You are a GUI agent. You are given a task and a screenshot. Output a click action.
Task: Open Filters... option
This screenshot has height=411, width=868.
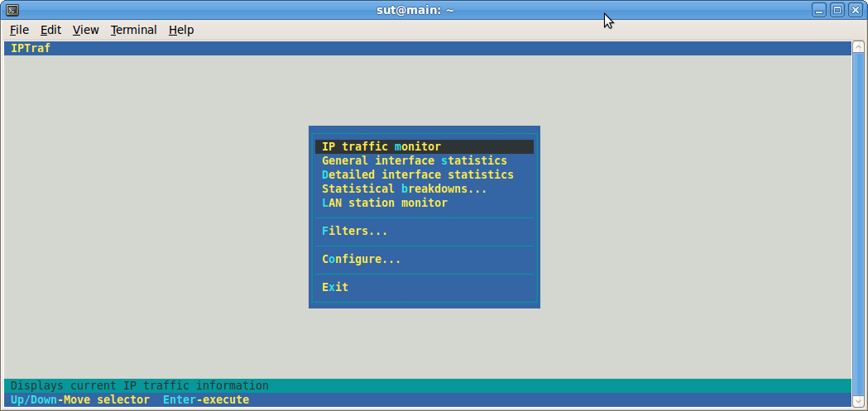(x=355, y=232)
